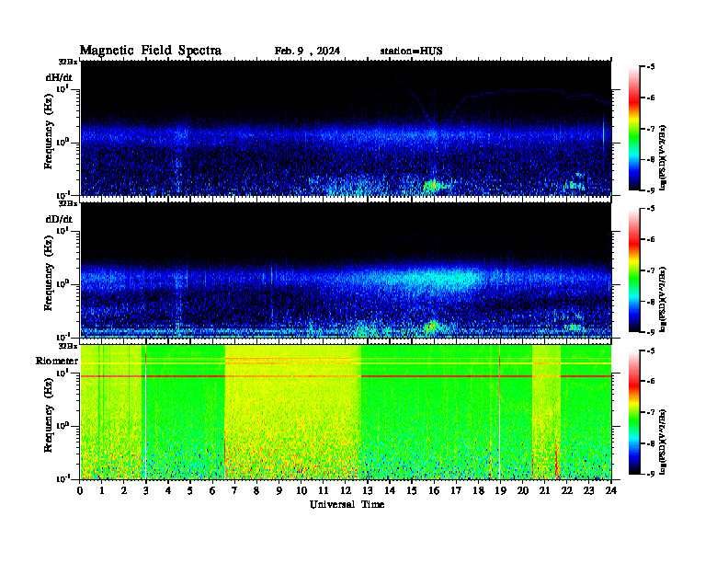Click the '-5' value on dH/dt color bar
The width and height of the screenshot is (728, 563).
651,67
